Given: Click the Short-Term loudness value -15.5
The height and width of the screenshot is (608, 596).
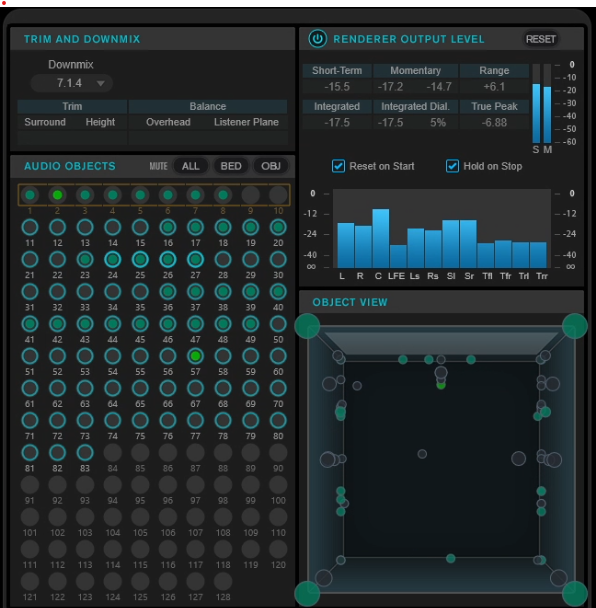Looking at the screenshot, I should pyautogui.click(x=337, y=86).
